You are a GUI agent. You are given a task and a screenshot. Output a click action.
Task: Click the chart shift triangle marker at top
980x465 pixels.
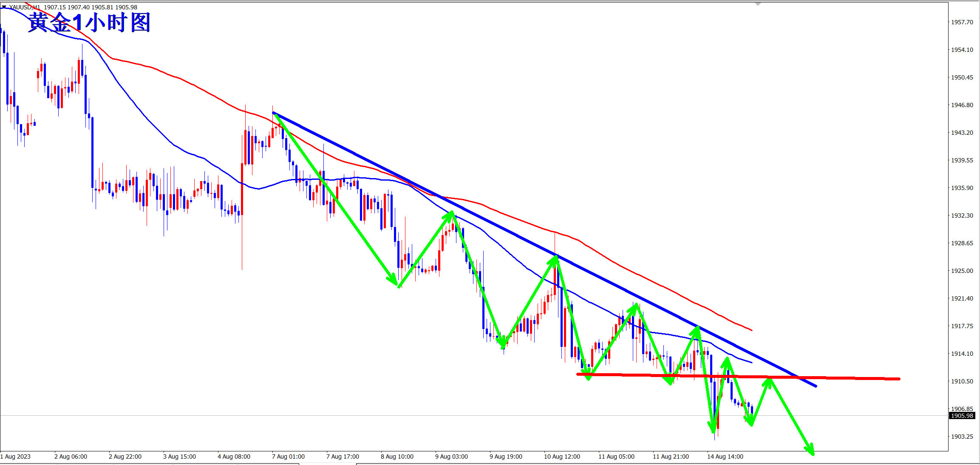(758, 4)
